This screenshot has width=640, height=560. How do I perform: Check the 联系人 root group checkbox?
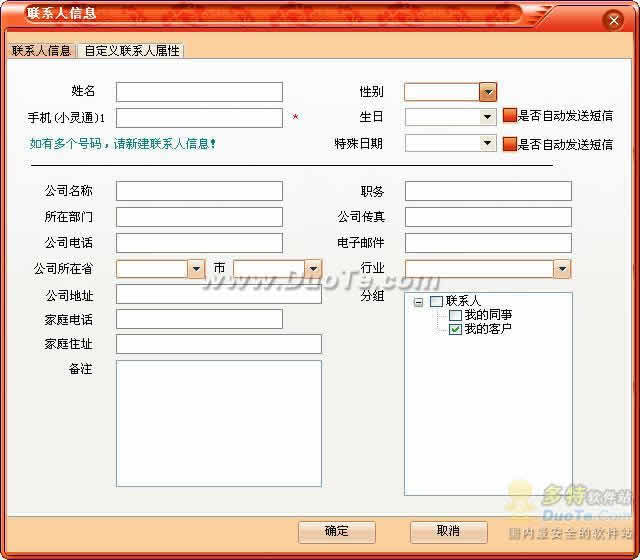coord(436,302)
